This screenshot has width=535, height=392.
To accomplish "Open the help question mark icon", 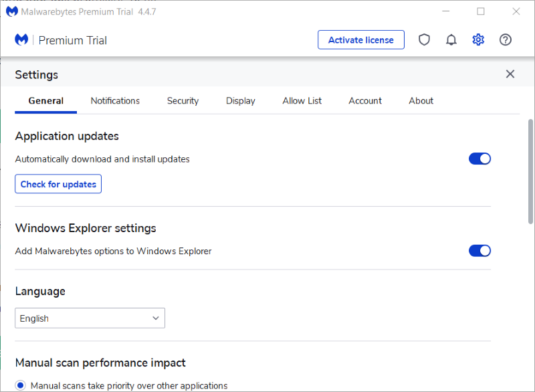I will (506, 40).
